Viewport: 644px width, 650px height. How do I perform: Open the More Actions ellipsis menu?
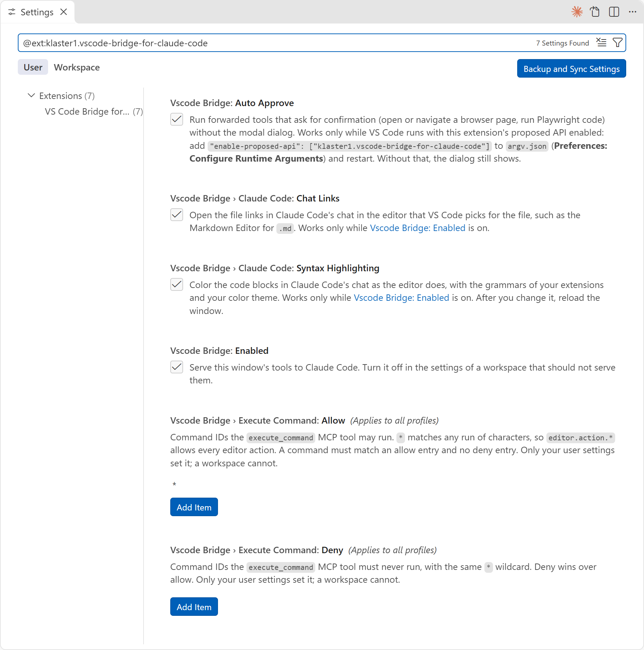coord(633,12)
